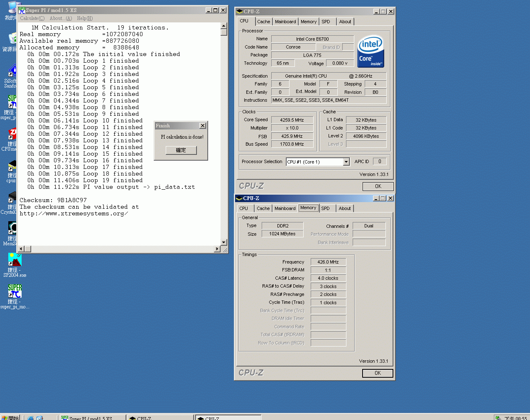
Task: Open the SiSoft Sandra desktop shortcut
Action: 12,71
